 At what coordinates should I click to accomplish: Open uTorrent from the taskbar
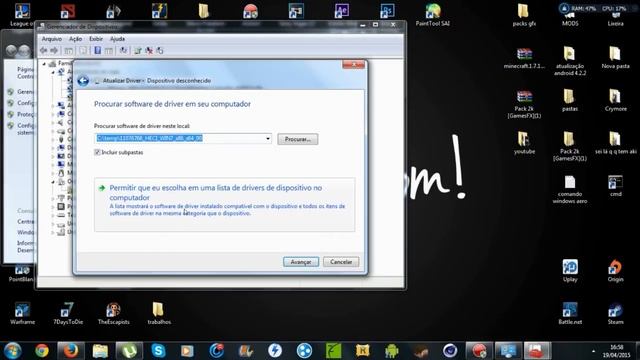point(129,351)
